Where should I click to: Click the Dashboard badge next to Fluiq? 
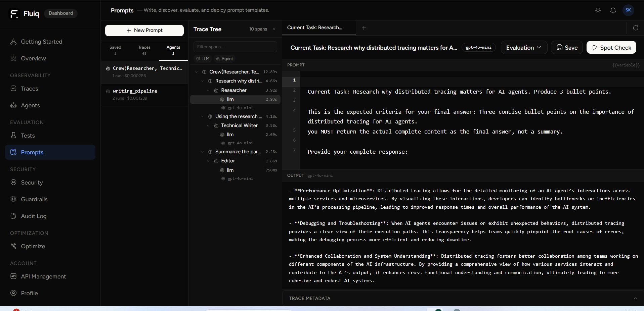coord(61,13)
